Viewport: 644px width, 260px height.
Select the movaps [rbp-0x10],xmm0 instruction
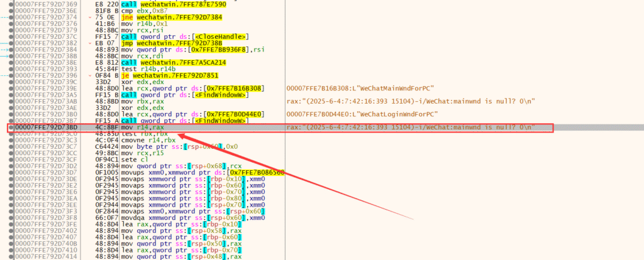pos(193,179)
